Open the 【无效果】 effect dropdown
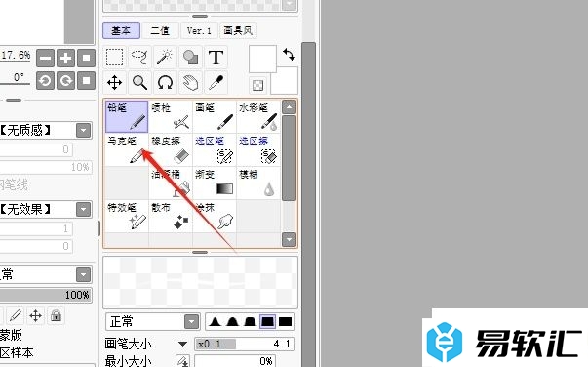Screen dimensions: 588x367 click(x=83, y=209)
